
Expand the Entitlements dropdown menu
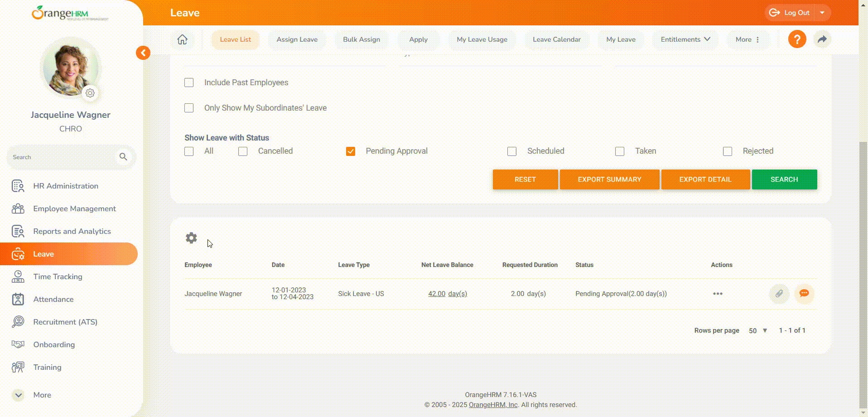pos(685,39)
